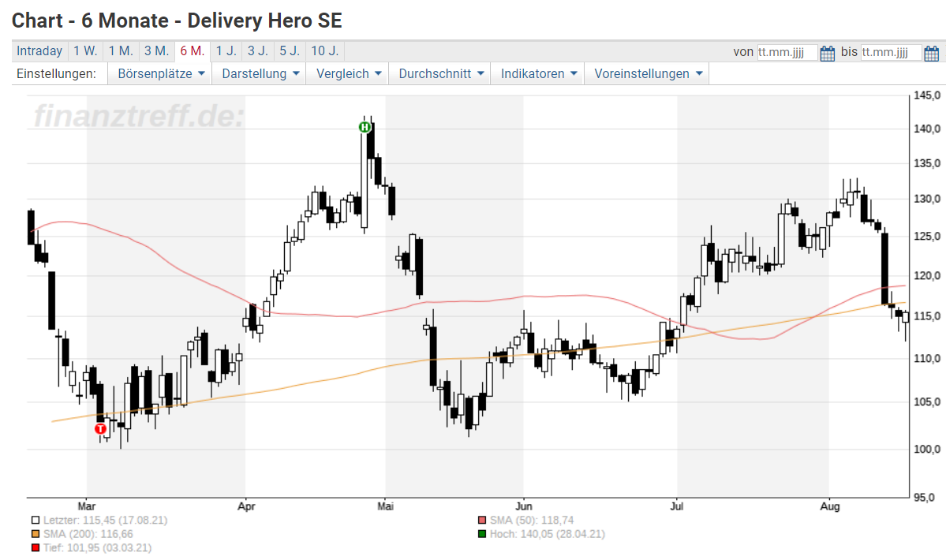Click the 100,0 price axis label
The image size is (946, 560).
coord(927,449)
